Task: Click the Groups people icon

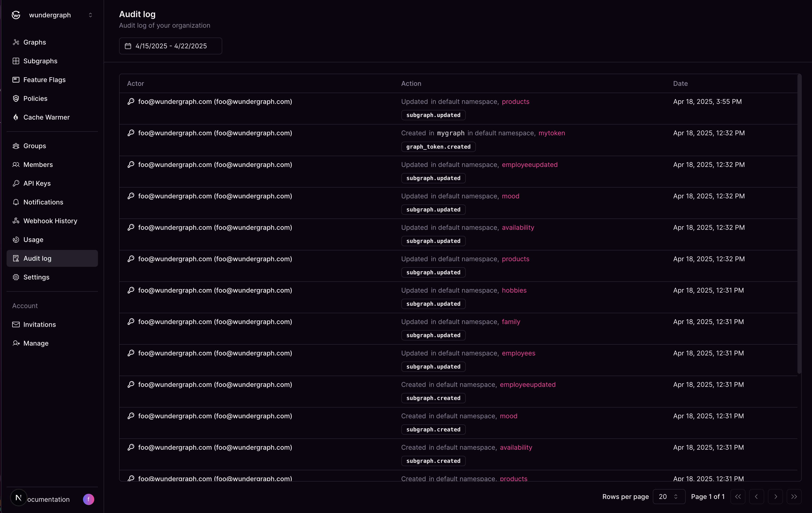Action: [16, 146]
